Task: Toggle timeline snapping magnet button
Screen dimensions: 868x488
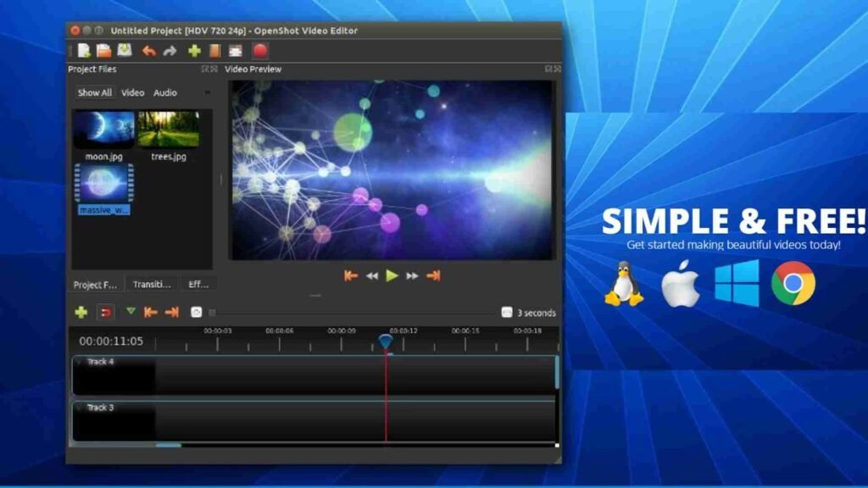Action: click(x=105, y=312)
